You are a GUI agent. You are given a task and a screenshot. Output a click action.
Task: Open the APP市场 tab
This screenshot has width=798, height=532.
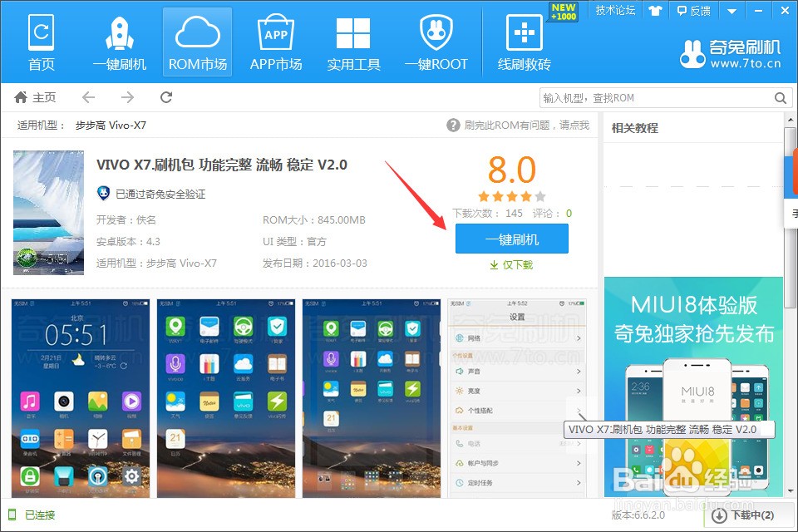tap(276, 42)
